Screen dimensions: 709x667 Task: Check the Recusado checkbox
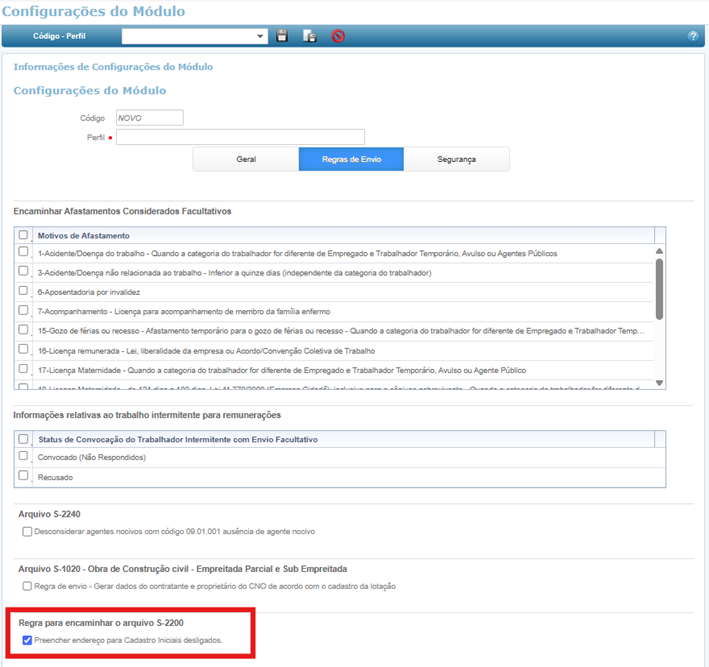point(23,475)
